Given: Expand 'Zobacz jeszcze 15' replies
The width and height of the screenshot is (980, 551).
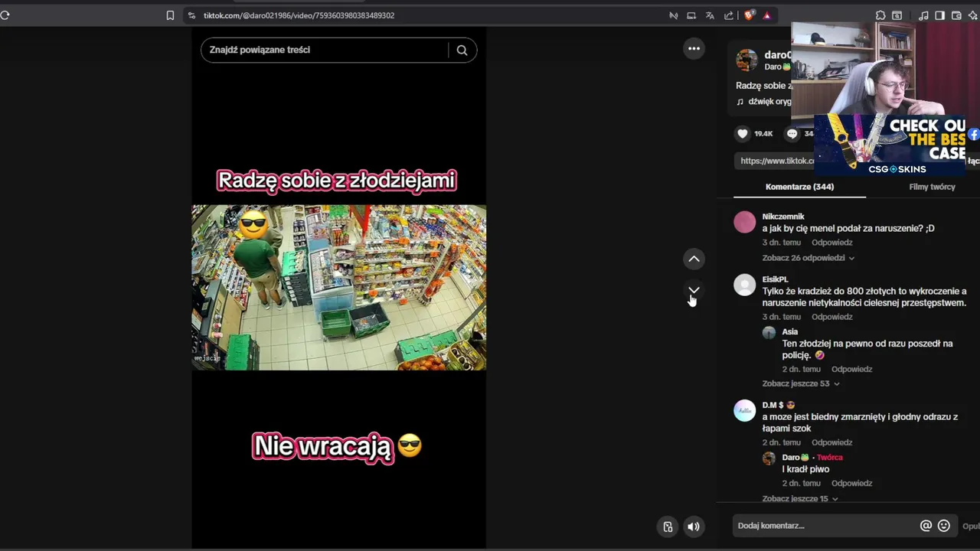Looking at the screenshot, I should [x=800, y=498].
